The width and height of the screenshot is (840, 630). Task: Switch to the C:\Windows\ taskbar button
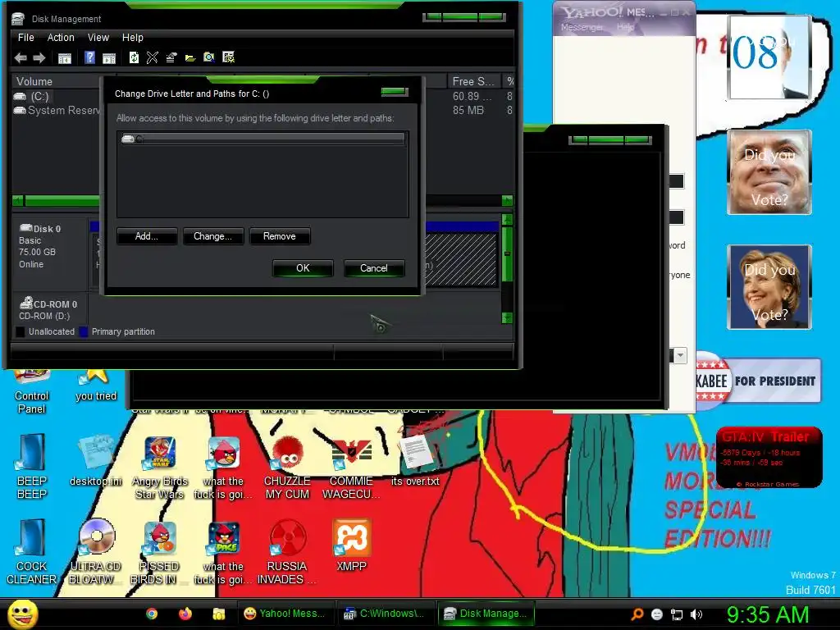pyautogui.click(x=386, y=614)
